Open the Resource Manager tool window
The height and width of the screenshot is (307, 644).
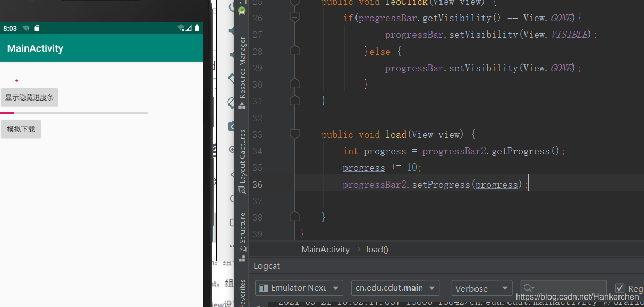[x=242, y=72]
